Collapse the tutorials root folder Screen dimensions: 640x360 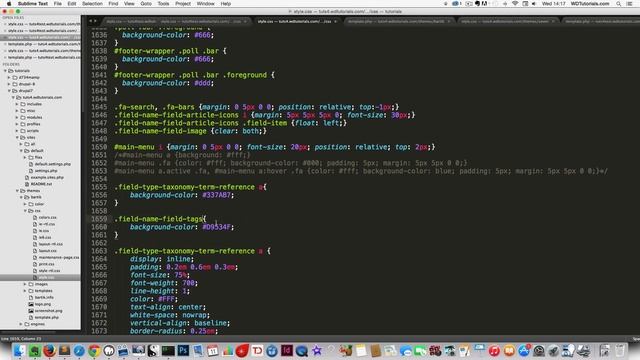6,71
